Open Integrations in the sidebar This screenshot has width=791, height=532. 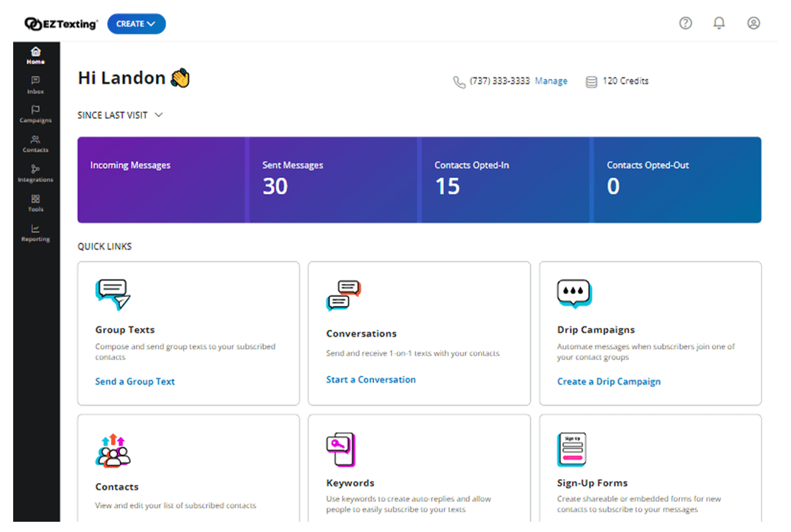(x=36, y=173)
